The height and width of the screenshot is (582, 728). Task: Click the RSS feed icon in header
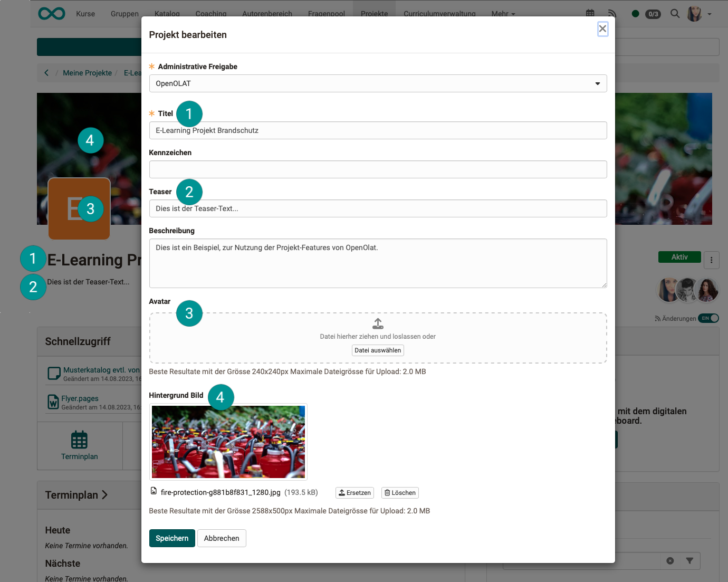(x=612, y=14)
